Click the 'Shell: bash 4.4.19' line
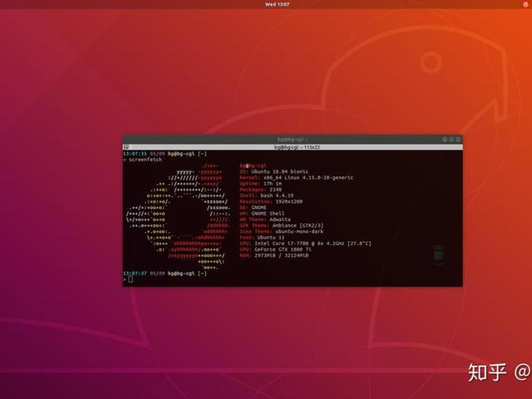 (x=267, y=196)
